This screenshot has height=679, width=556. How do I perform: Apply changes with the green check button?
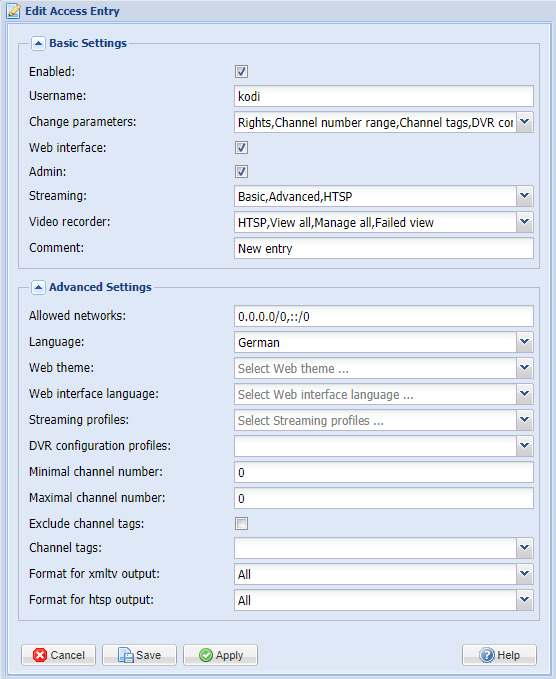coord(220,655)
